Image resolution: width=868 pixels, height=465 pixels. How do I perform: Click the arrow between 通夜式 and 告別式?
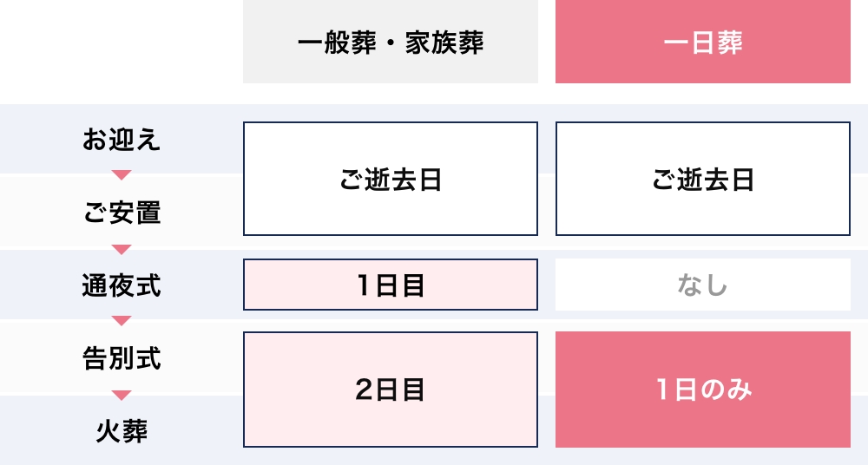(x=122, y=321)
